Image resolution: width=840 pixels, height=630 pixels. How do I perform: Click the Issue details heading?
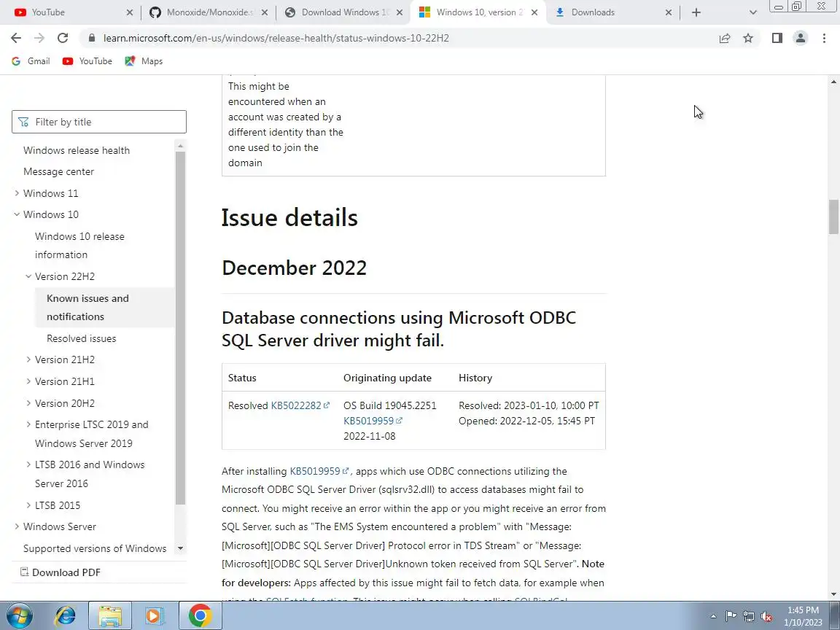pos(289,217)
